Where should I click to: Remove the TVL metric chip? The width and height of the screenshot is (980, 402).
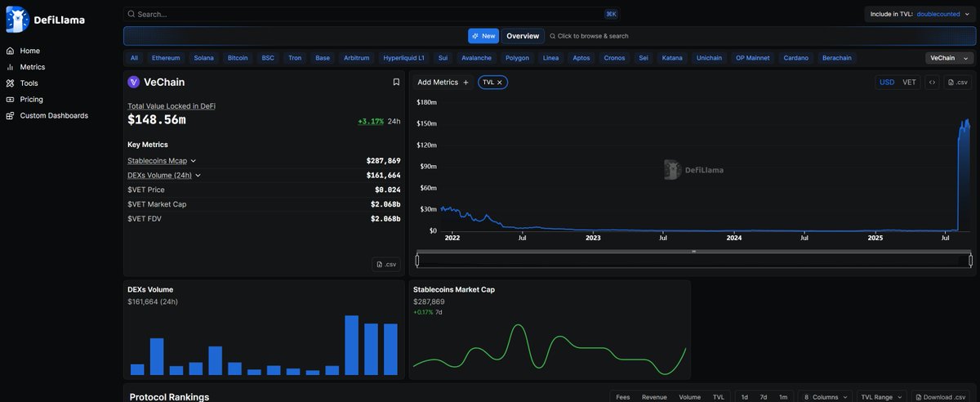499,83
